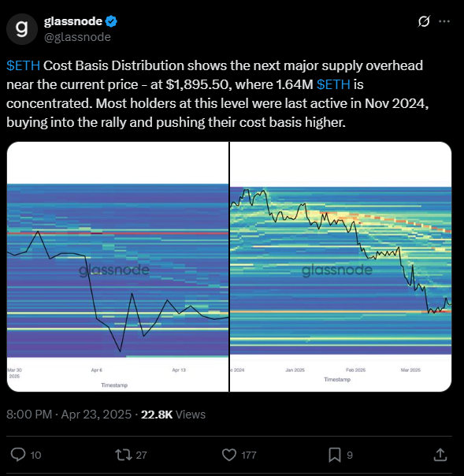Open the glassnode profile avatar
Viewport: 464px width, 476px height.
pyautogui.click(x=22, y=29)
